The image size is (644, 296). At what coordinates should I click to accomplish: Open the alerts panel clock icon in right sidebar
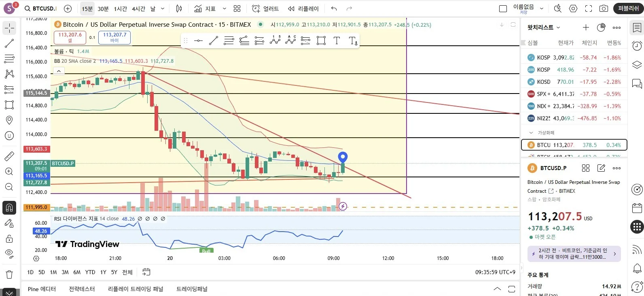pos(637,46)
